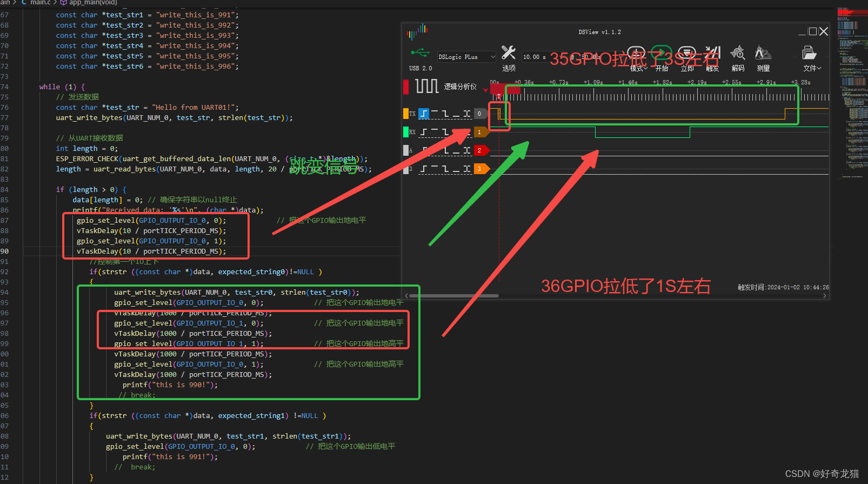The width and height of the screenshot is (868, 484).
Task: Click the USB 2.0 connection icon
Action: tap(420, 53)
